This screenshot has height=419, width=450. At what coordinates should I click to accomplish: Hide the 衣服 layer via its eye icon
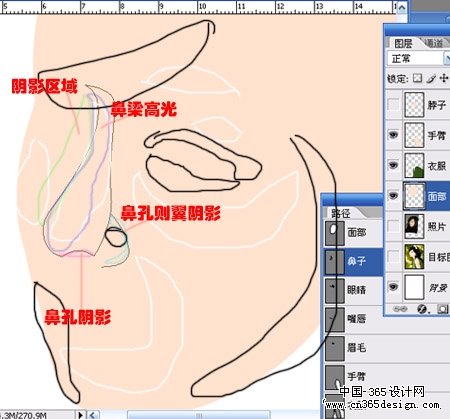(393, 165)
